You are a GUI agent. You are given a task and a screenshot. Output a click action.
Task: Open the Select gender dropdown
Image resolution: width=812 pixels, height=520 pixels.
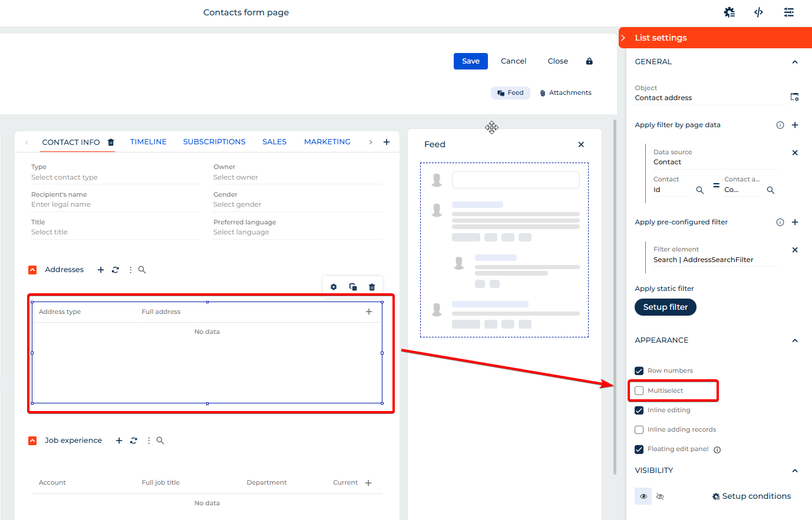(x=297, y=204)
